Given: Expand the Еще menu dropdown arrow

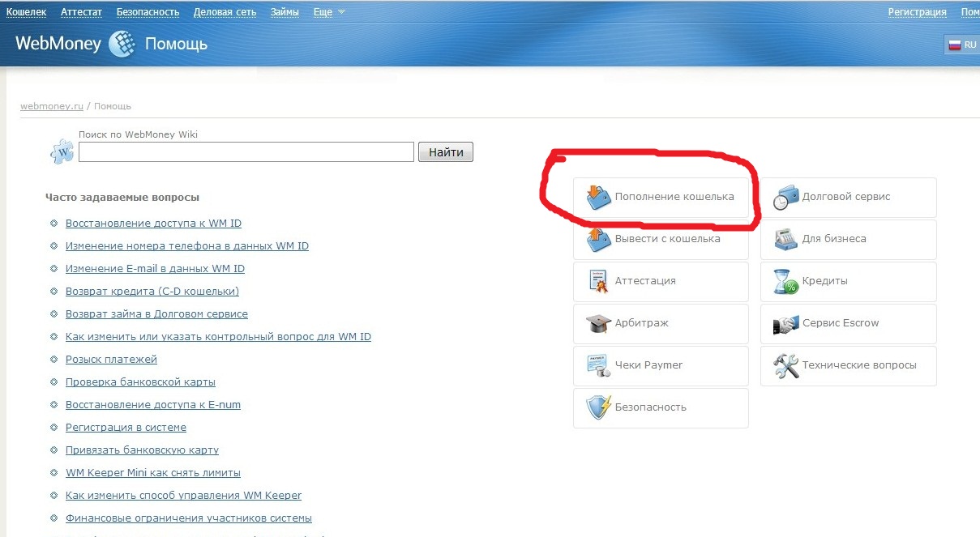Looking at the screenshot, I should pyautogui.click(x=341, y=12).
